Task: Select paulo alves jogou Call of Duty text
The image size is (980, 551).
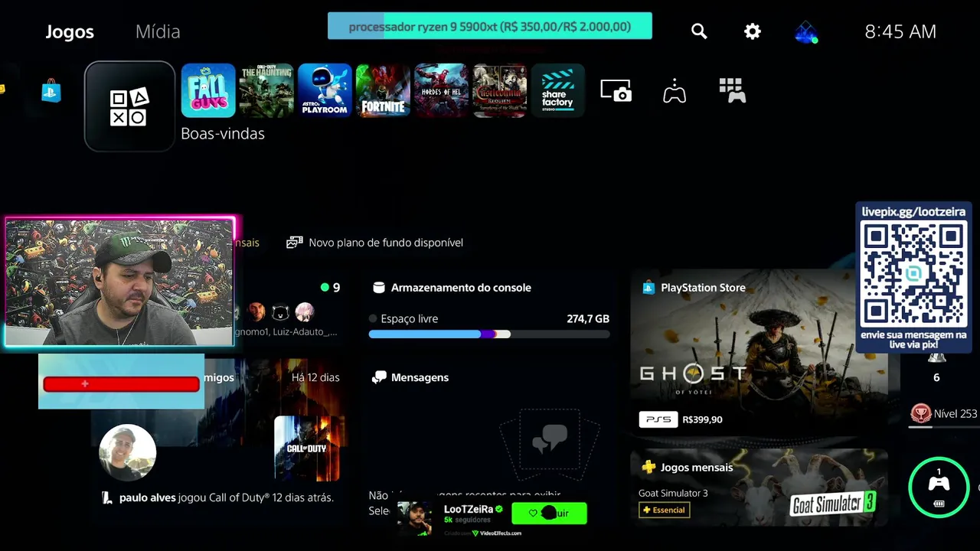Action: pyautogui.click(x=226, y=497)
